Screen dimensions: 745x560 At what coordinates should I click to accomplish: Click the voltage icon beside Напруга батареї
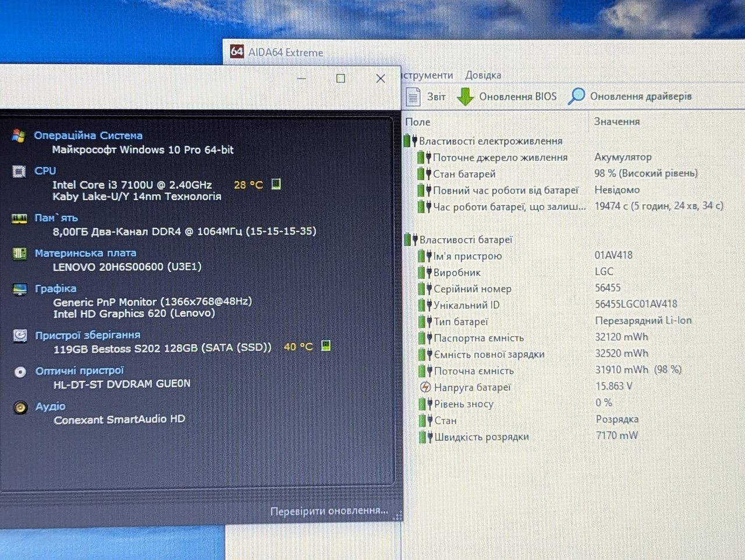425,387
